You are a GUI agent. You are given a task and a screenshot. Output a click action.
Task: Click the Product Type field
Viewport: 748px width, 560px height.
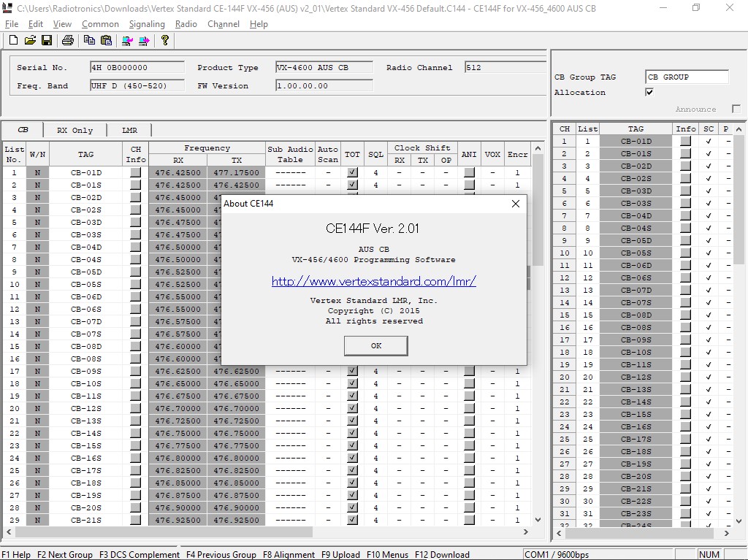pos(324,67)
